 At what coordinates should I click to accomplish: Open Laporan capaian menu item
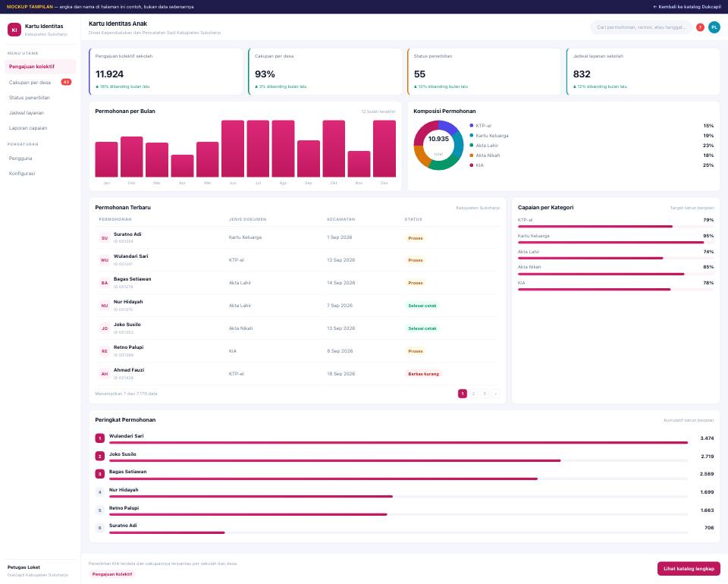click(x=40, y=128)
